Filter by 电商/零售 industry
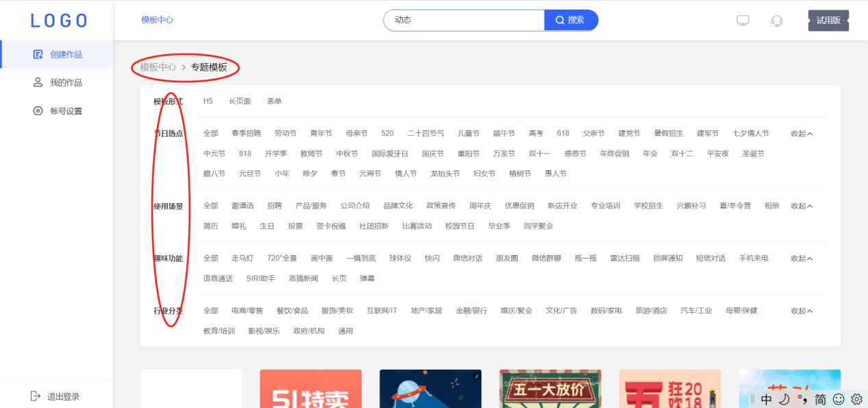 (247, 311)
